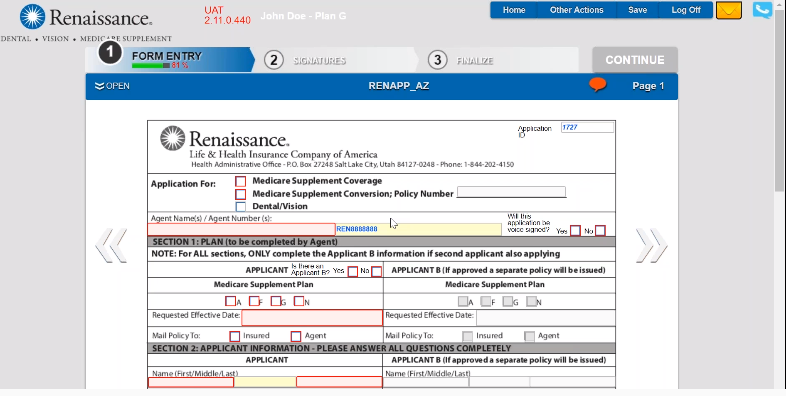Open the yellow envelope mail icon
Screen dimensions: 793x396
(x=729, y=10)
